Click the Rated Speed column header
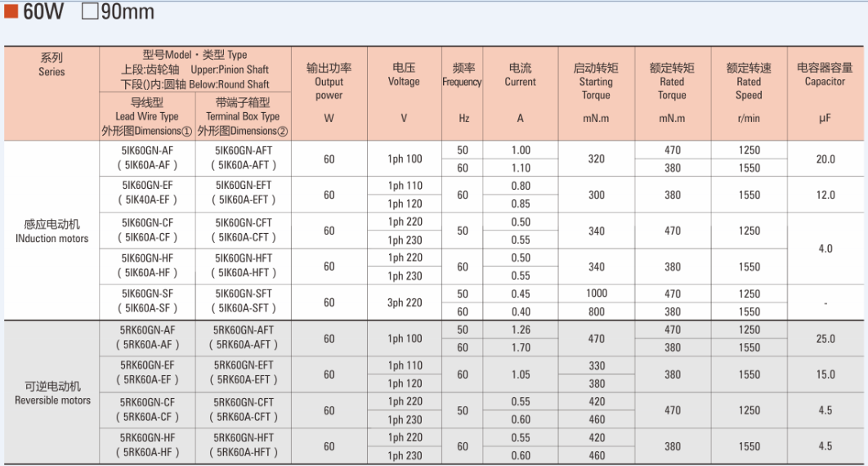 (x=749, y=82)
